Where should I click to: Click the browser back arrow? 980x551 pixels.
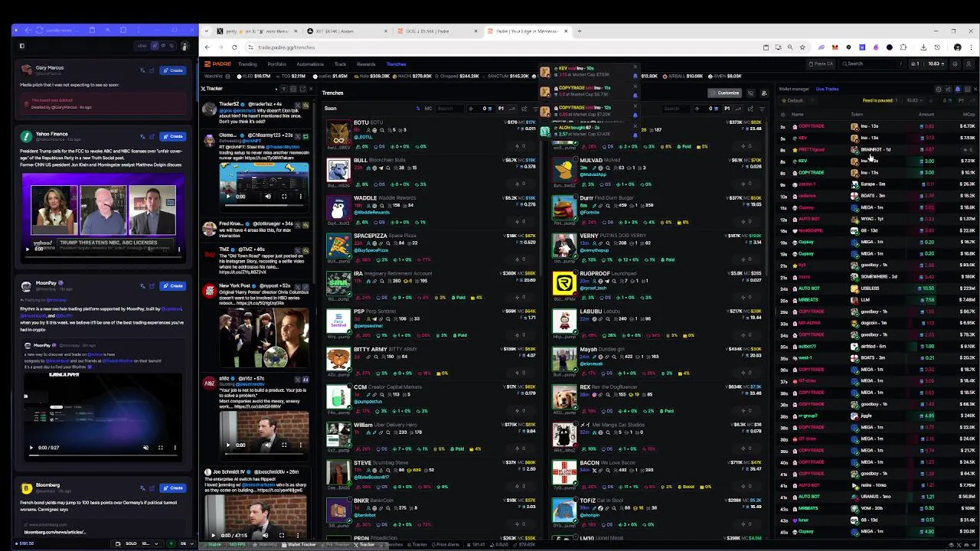point(207,47)
